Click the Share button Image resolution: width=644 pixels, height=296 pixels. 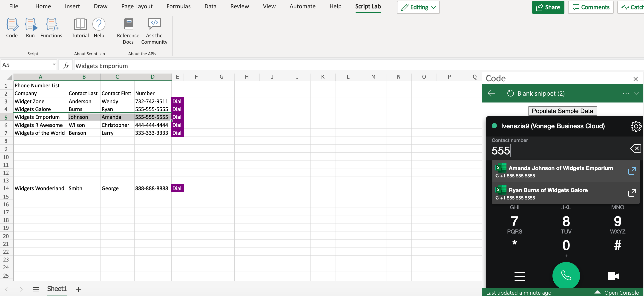coord(548,7)
